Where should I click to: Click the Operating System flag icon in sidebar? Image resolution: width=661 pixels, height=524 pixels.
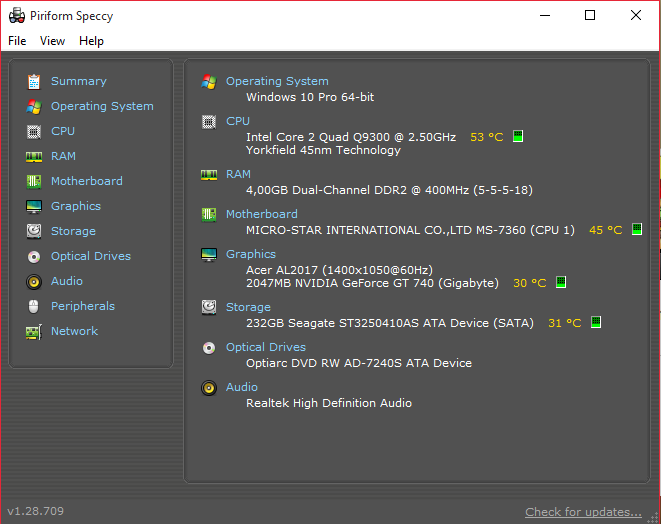click(x=34, y=107)
